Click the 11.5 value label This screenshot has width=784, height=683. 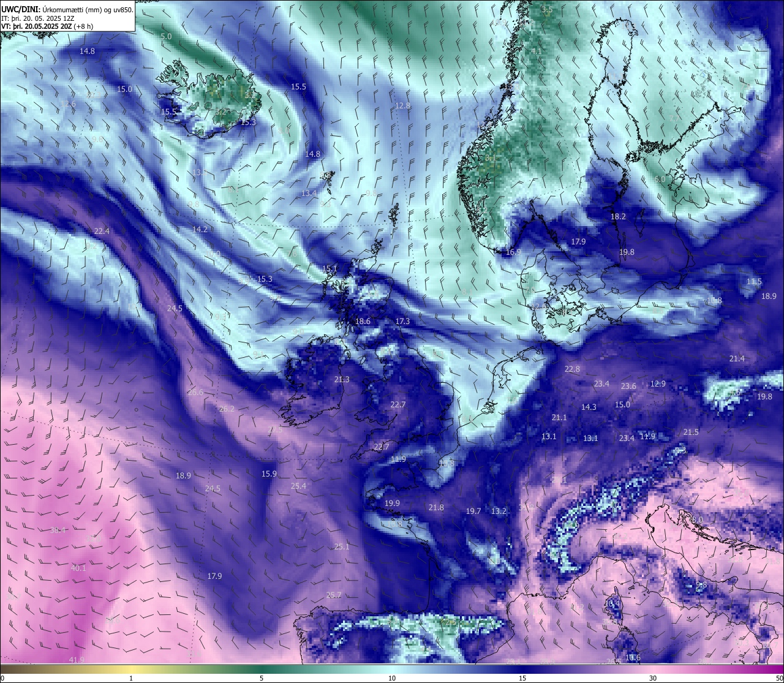tap(754, 281)
